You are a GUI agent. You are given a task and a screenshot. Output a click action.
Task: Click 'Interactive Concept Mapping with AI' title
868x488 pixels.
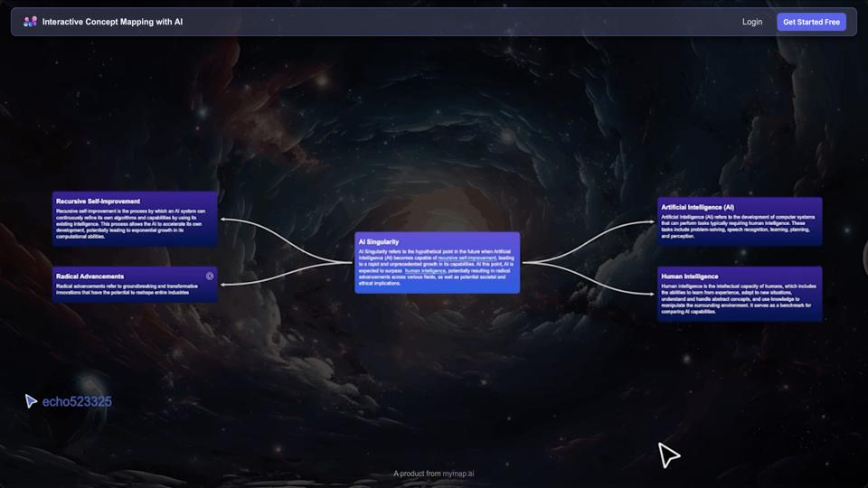click(113, 22)
